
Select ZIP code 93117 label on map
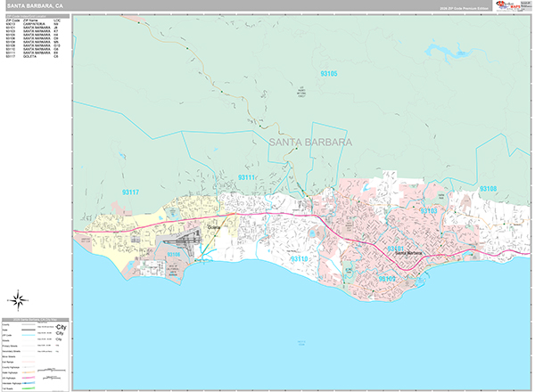tap(131, 192)
